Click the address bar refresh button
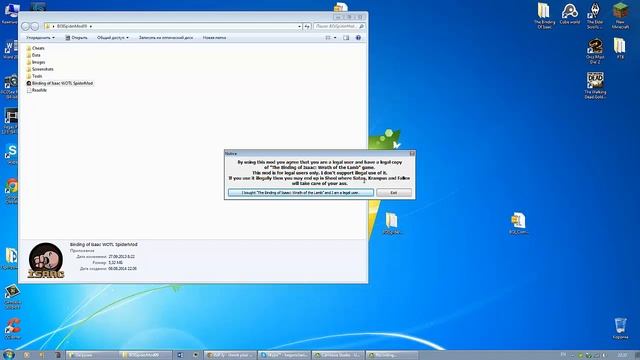 (307, 26)
